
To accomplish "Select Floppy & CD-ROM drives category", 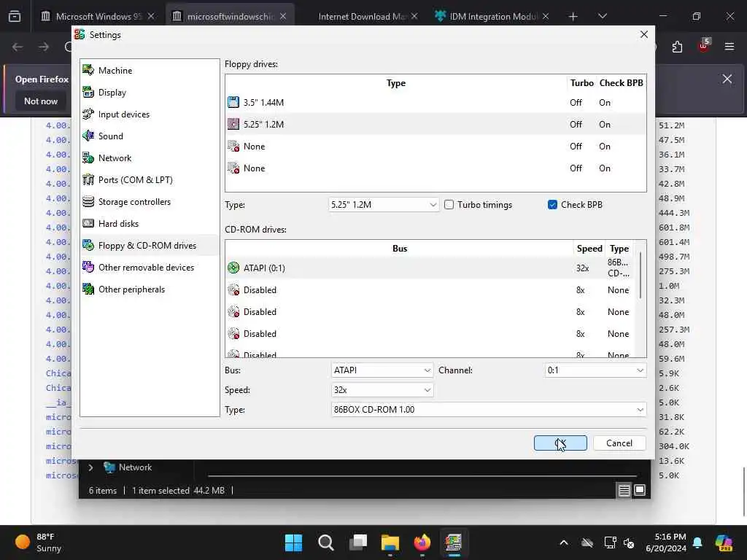I will (149, 246).
